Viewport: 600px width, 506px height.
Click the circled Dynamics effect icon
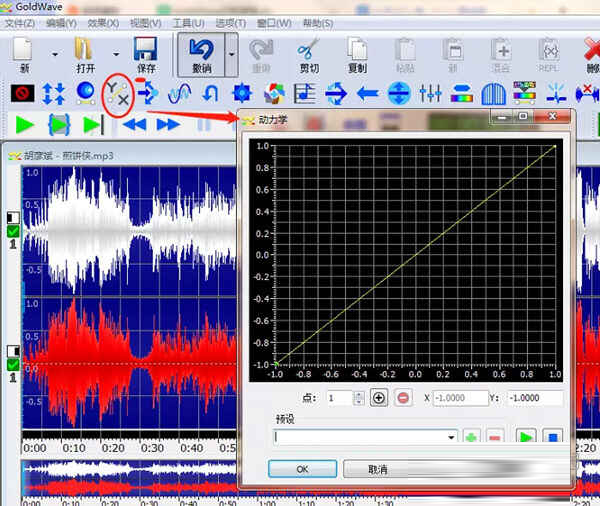click(x=119, y=93)
